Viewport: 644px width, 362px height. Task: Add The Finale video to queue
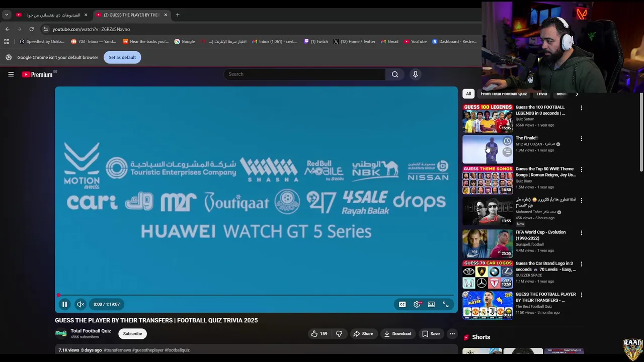[507, 152]
